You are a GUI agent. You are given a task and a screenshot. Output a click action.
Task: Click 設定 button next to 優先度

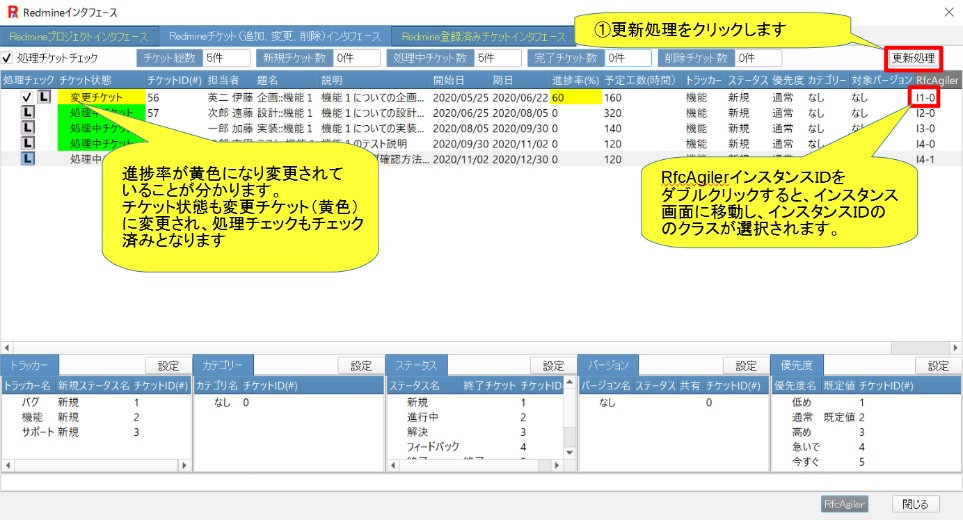point(938,366)
